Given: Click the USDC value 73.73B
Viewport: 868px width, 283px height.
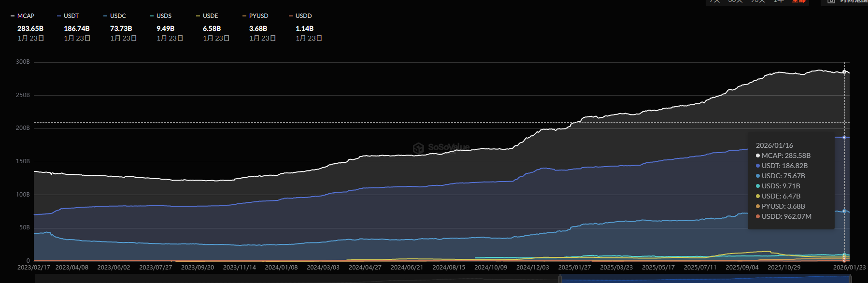Looking at the screenshot, I should coord(121,28).
